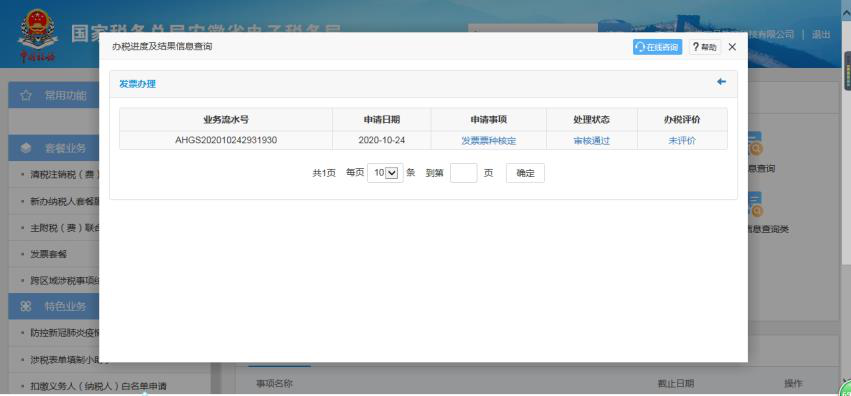Open 涉税表单填制小助手 sidebar item

[65, 360]
